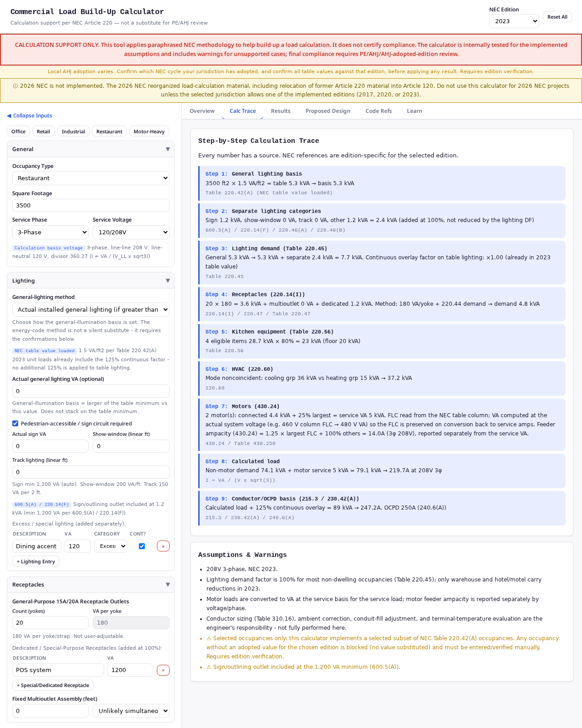The image size is (582, 728).
Task: Open the Results tab
Action: click(x=281, y=111)
